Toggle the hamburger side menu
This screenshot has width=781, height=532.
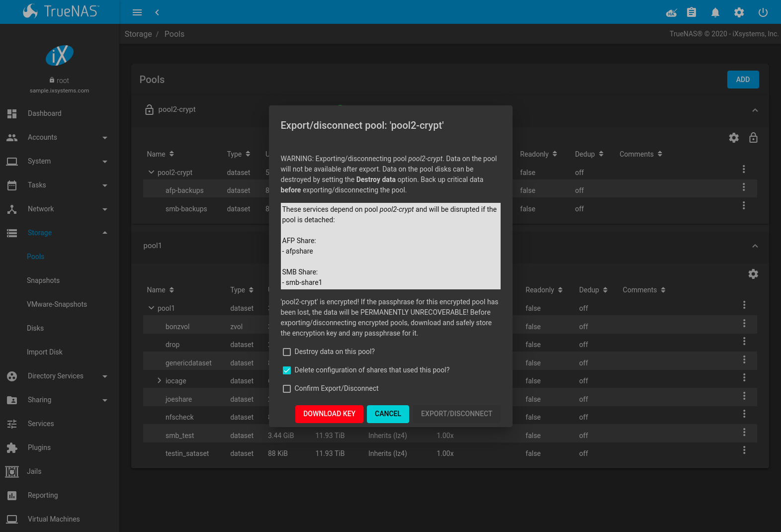(137, 12)
